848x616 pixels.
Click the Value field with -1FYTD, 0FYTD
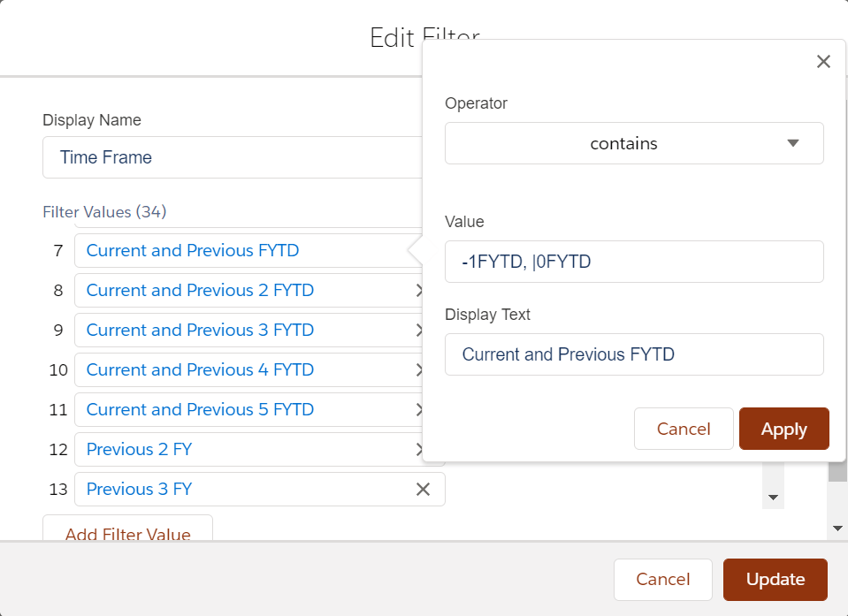coord(633,262)
